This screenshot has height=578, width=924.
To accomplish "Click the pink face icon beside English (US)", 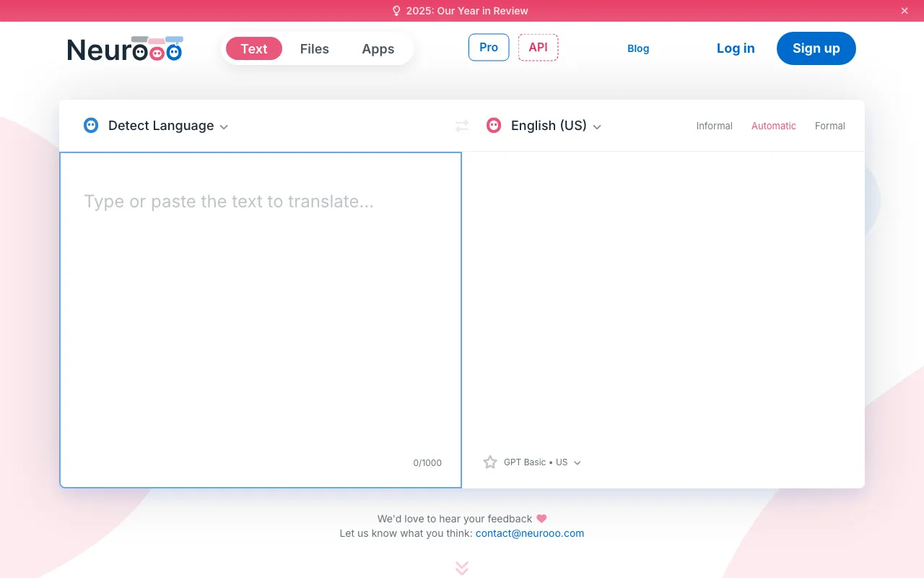I will [x=494, y=125].
